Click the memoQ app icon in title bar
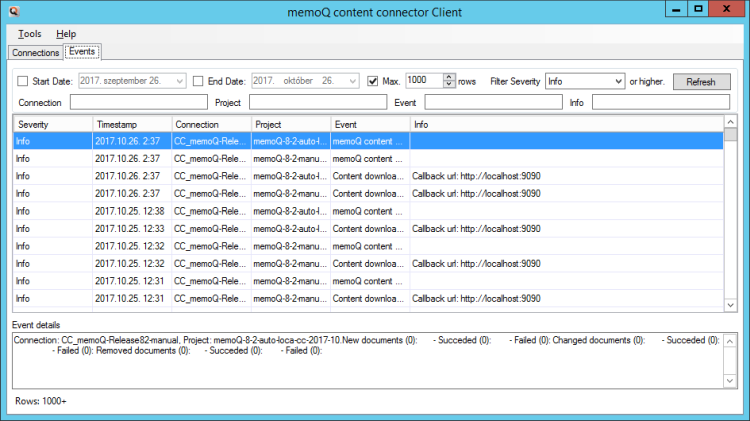 [x=13, y=11]
